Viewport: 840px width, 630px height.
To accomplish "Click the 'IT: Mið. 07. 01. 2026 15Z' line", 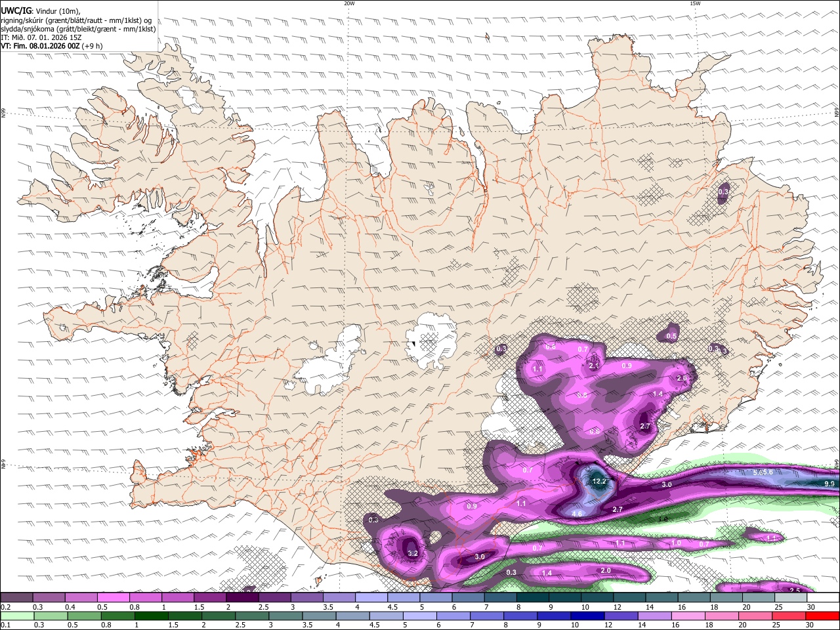I will (x=41, y=37).
